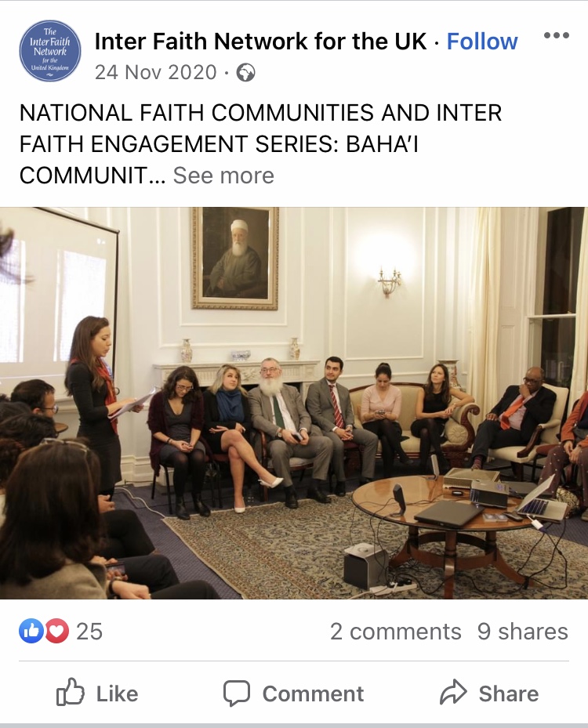This screenshot has width=588, height=728.
Task: Expand post text with See more
Action: pyautogui.click(x=223, y=176)
